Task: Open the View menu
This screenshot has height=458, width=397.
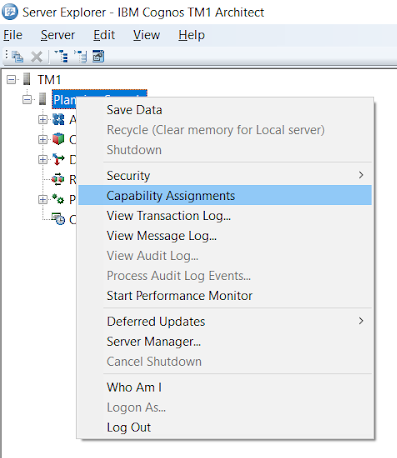Action: [146, 35]
